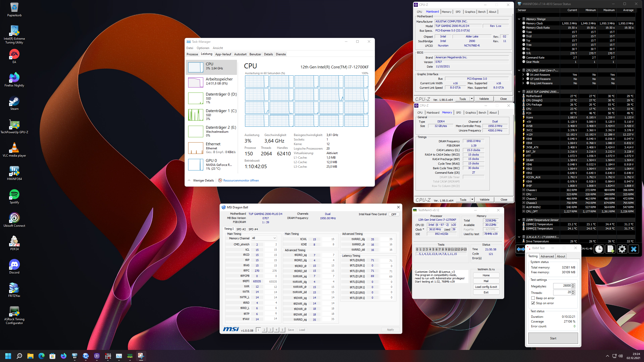Select the FRITZ!fax desktop shortcut
The image size is (644, 362).
pos(14,290)
